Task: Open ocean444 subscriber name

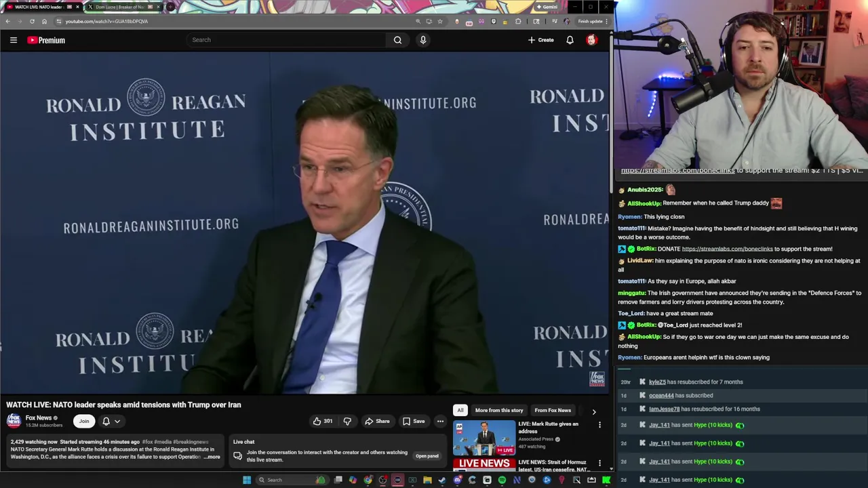Action: coord(661,395)
